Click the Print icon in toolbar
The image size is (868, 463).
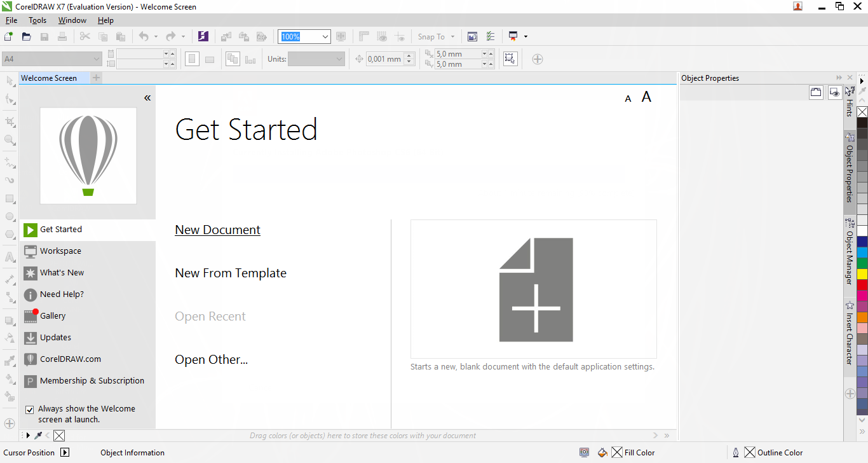(x=62, y=36)
